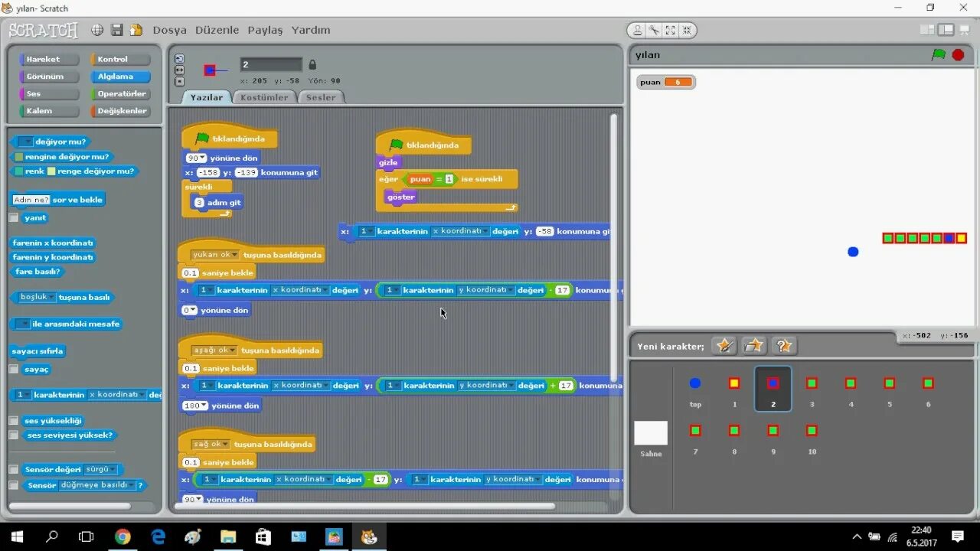The height and width of the screenshot is (551, 980).
Task: Switch to the Kostümler tab
Action: (264, 97)
